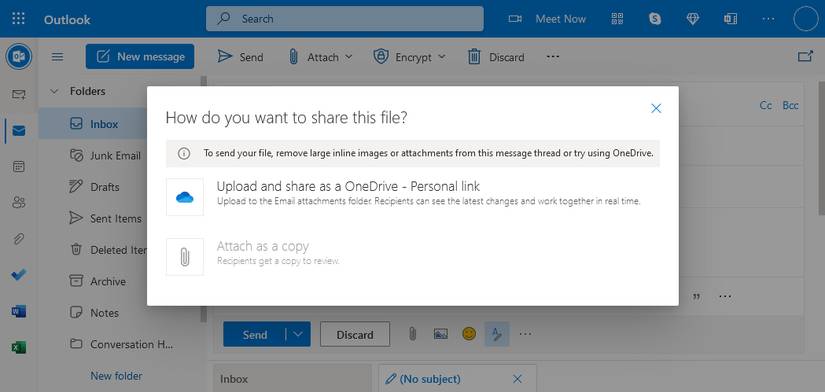The image size is (825, 392).
Task: Open the Office apps feed icon
Action: click(730, 19)
